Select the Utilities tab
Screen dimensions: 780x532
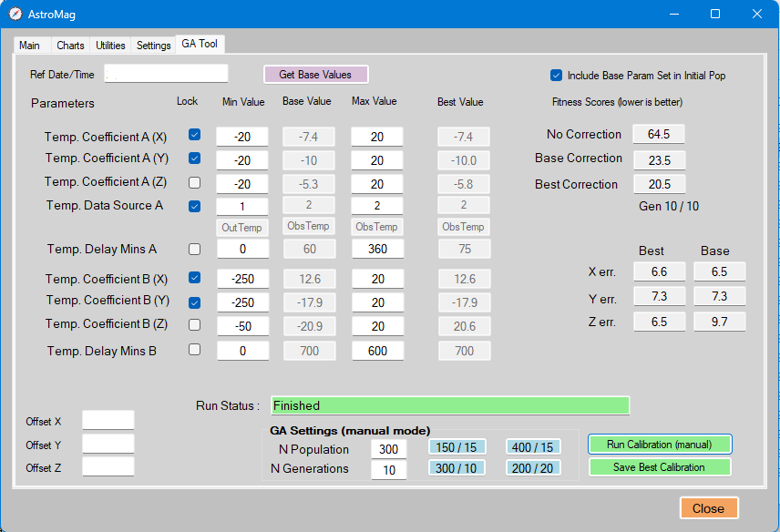click(x=110, y=45)
